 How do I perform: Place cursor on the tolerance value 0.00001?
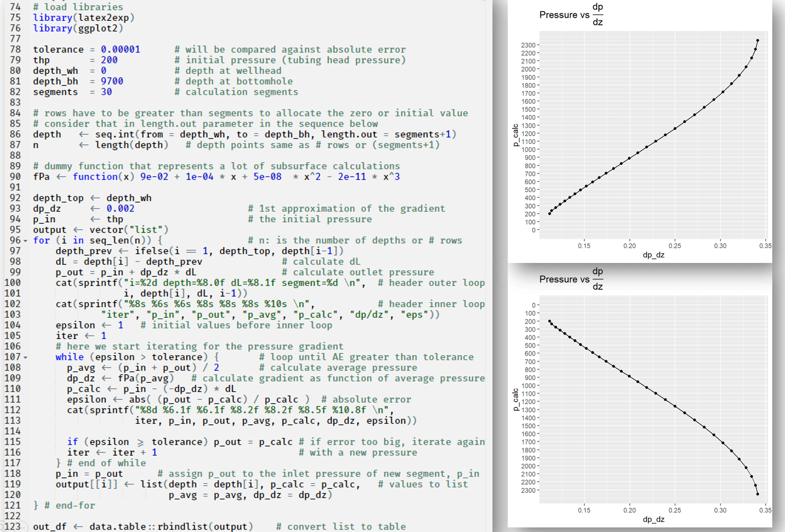click(120, 49)
